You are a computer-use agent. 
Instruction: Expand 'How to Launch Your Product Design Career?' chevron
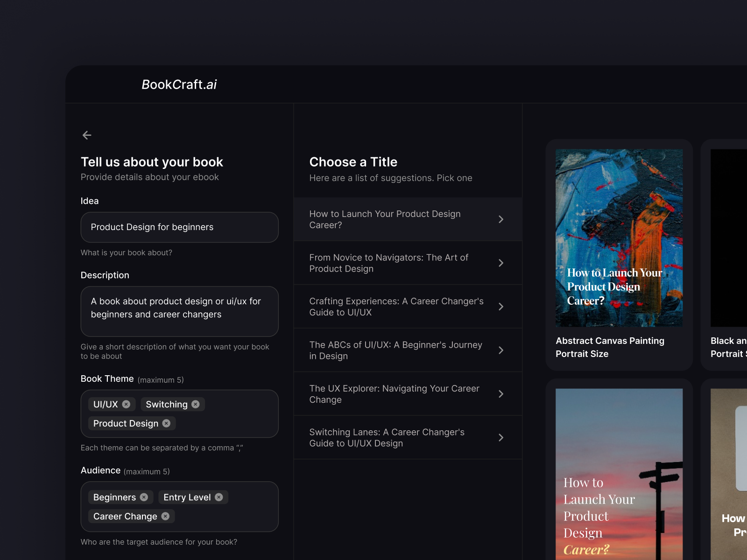(x=500, y=219)
